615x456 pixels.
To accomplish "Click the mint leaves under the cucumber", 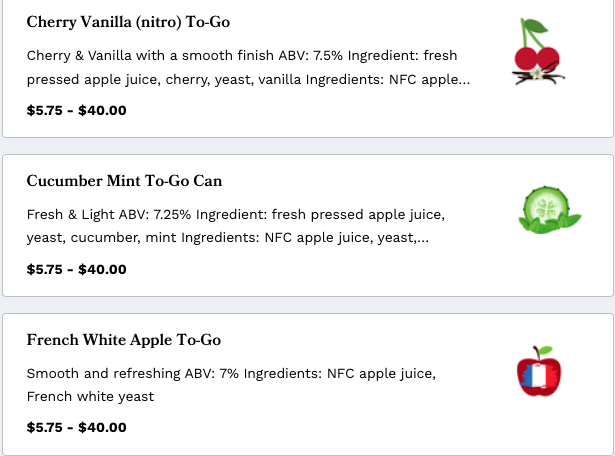I will [549, 224].
